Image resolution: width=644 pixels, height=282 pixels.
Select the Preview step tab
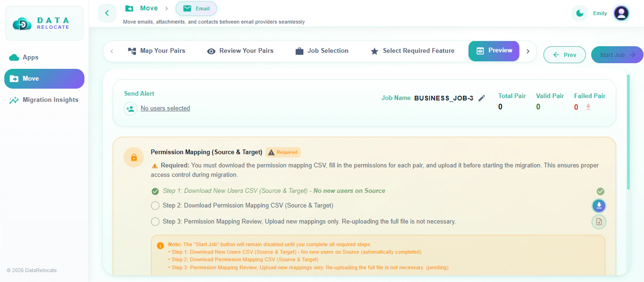tap(494, 51)
